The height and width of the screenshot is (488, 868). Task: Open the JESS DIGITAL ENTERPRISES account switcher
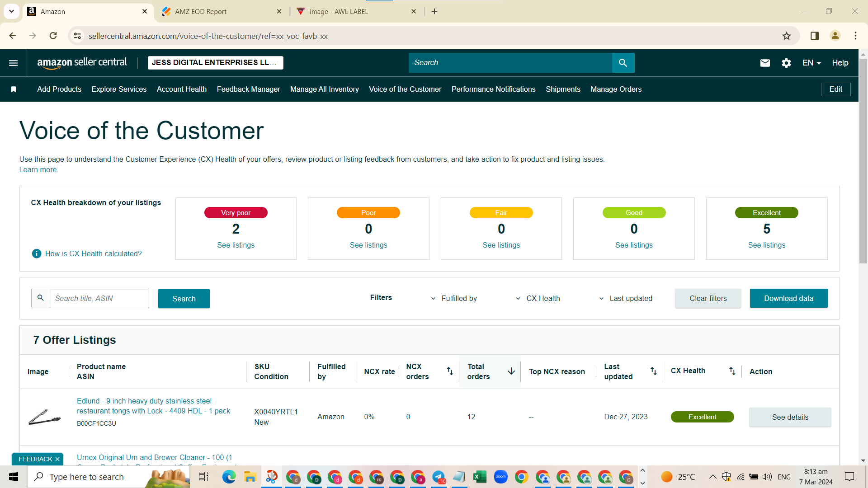[216, 63]
